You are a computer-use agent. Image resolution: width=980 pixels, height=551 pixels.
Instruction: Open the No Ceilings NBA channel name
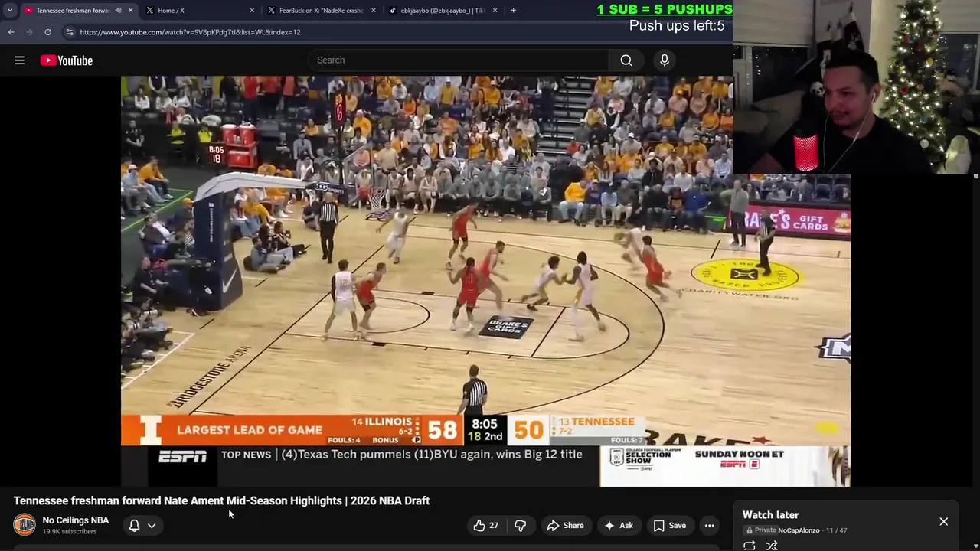tap(76, 520)
